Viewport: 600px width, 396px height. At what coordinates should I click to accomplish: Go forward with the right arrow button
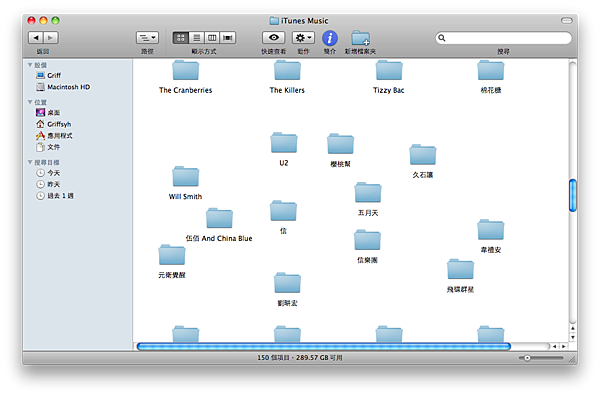51,37
